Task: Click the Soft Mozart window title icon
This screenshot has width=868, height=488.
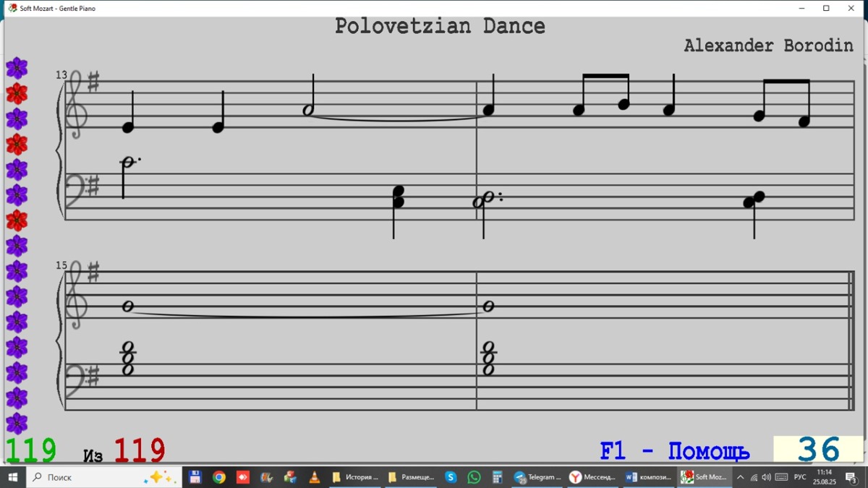Action: point(12,8)
